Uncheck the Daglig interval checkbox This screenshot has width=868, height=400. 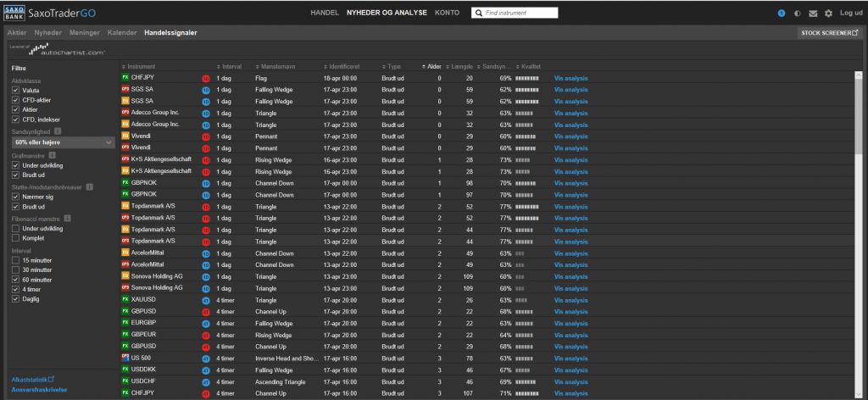tap(15, 299)
